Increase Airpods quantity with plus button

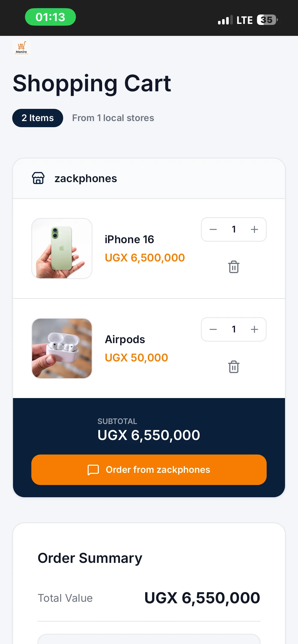coord(254,329)
